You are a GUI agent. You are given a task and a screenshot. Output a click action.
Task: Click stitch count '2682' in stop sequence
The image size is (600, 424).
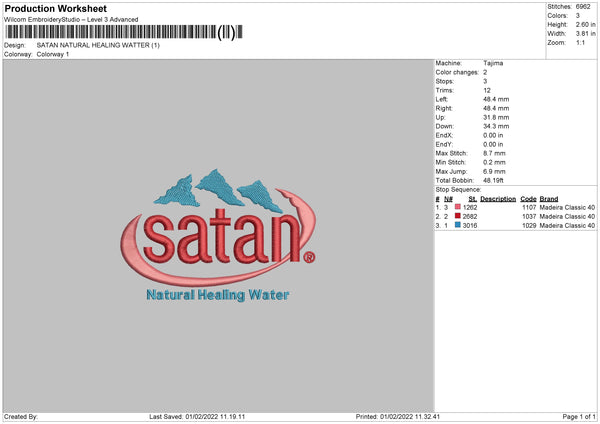(x=470, y=217)
